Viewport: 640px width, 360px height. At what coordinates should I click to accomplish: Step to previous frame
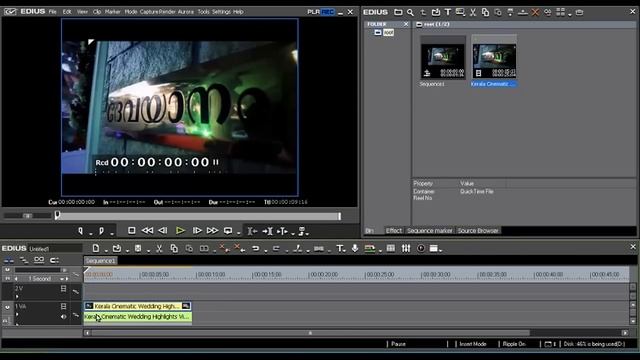pyautogui.click(x=163, y=231)
